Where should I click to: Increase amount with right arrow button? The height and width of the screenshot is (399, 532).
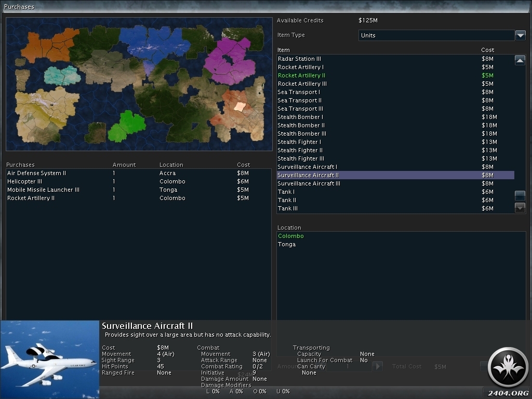378,366
